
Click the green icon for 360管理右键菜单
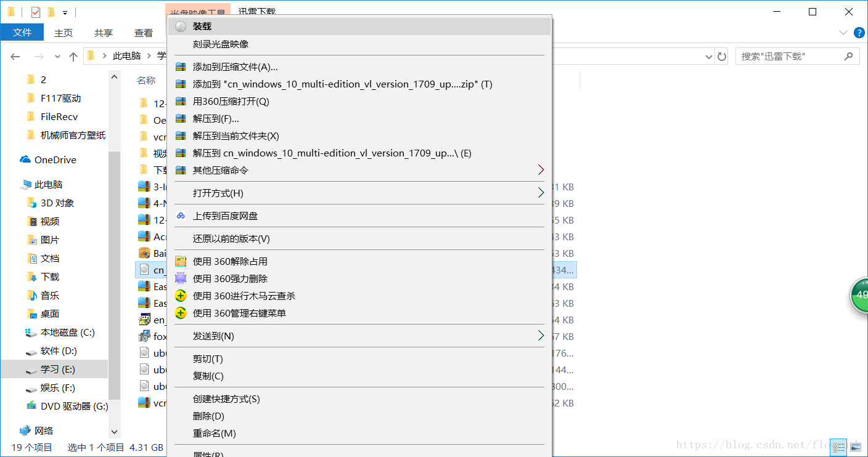coord(181,313)
